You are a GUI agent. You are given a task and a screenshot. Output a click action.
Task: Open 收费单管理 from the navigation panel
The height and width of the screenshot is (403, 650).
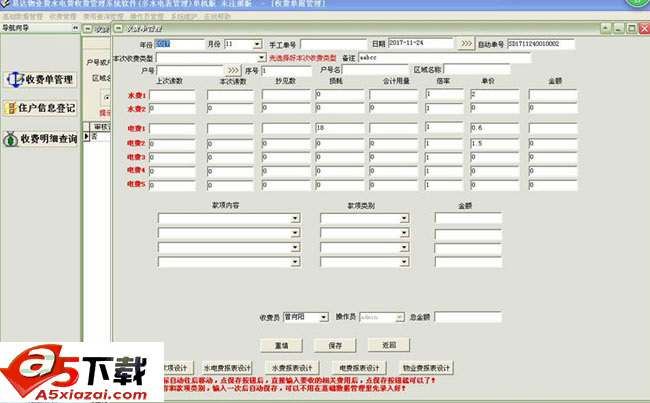40,79
